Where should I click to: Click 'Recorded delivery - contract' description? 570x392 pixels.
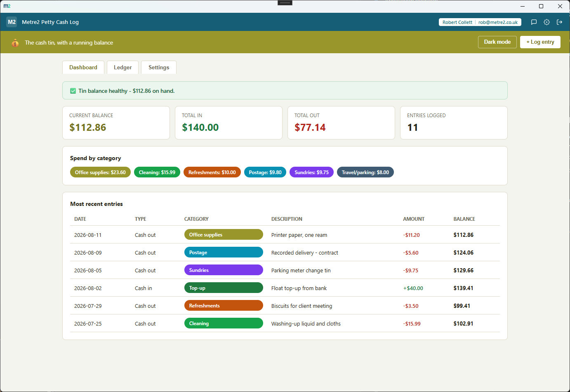point(304,253)
